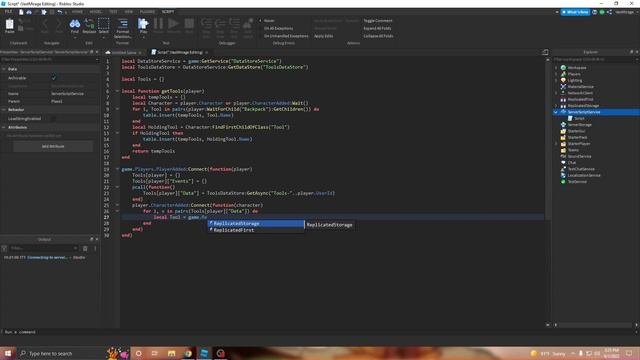Click Toggle Comment action
Viewport: 640px width, 360px height.
[x=378, y=20]
